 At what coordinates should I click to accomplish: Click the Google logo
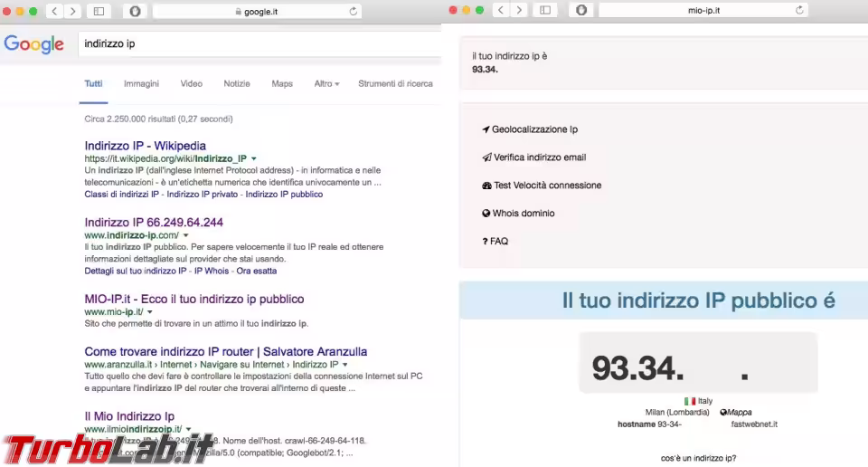point(33,44)
